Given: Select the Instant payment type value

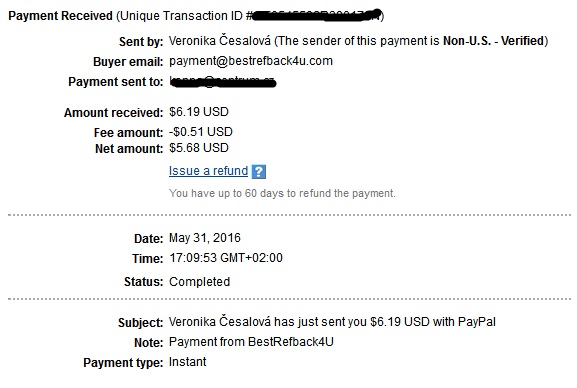Looking at the screenshot, I should (x=187, y=362).
